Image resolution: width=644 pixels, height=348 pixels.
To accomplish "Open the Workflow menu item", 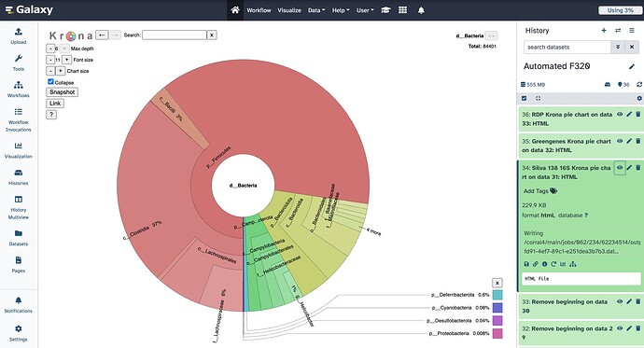I will pyautogui.click(x=259, y=10).
